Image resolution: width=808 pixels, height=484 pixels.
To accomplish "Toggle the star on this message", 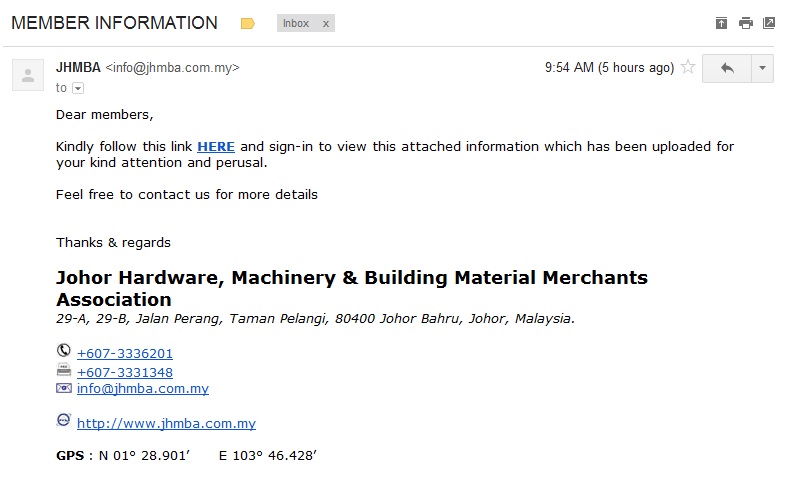I will coord(688,67).
